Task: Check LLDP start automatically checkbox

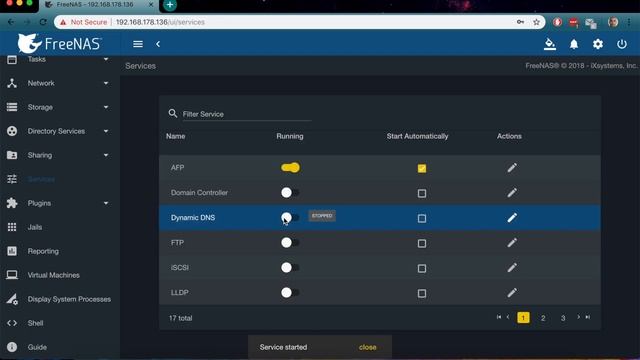Action: click(x=422, y=293)
